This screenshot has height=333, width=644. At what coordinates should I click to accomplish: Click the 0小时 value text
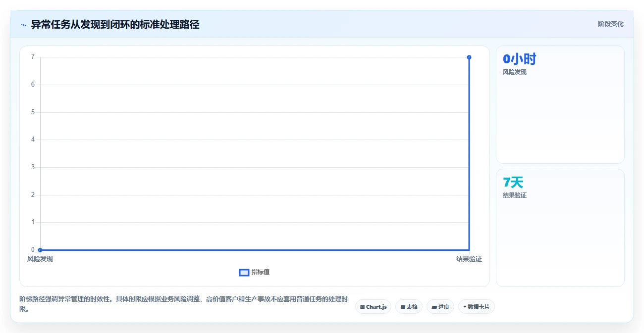(520, 59)
